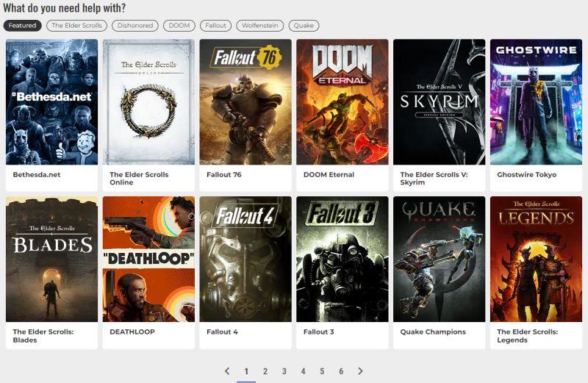Select DOOM Eternal cover art
Viewport: 588px width, 383px height.
[x=343, y=101]
